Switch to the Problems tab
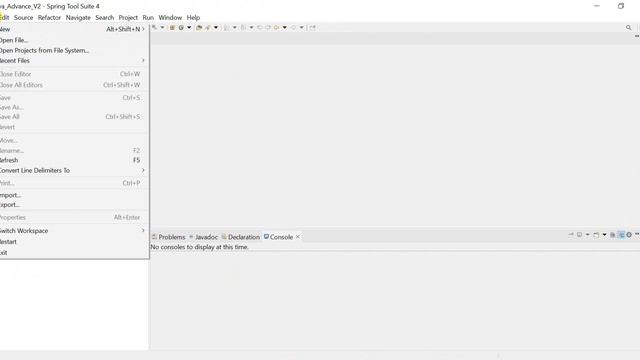This screenshot has width=640, height=360. 169,237
